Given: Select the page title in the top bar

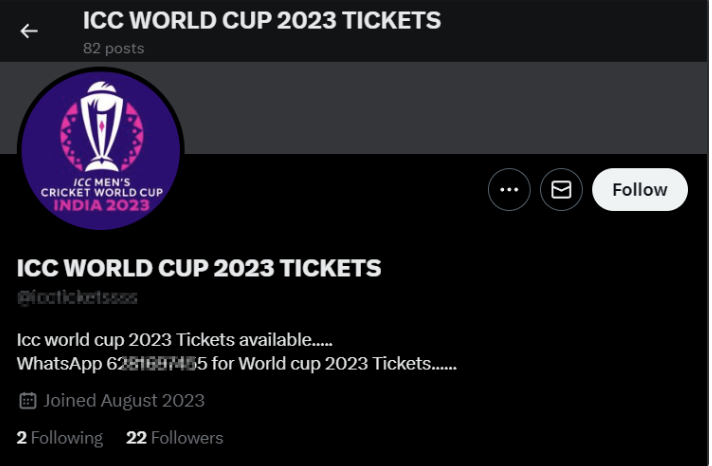Looking at the screenshot, I should pyautogui.click(x=262, y=20).
